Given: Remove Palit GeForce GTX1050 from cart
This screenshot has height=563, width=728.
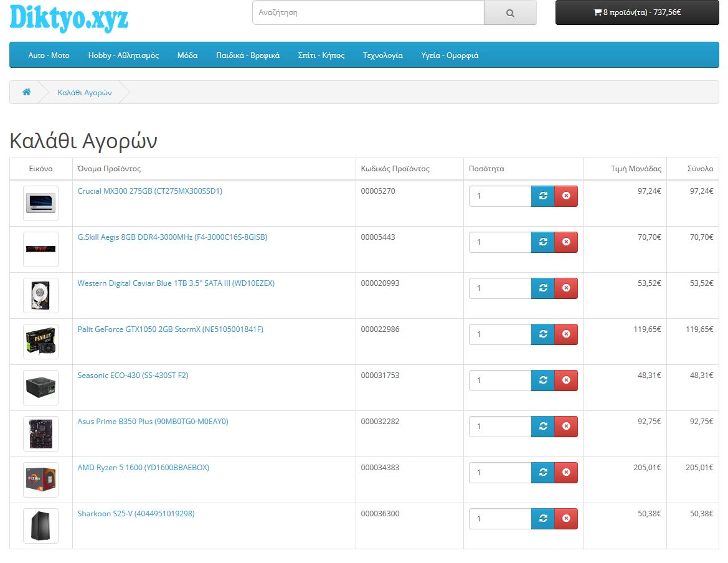Looking at the screenshot, I should [x=566, y=334].
